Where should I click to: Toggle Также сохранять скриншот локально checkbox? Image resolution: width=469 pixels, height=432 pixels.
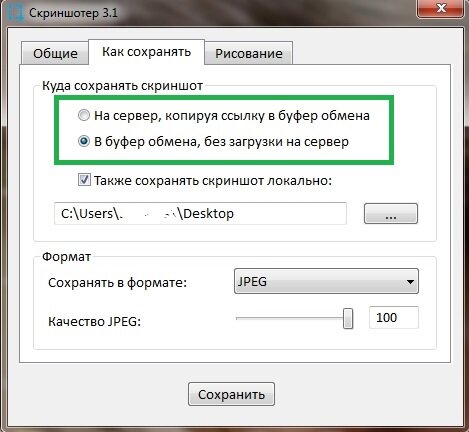pyautogui.click(x=84, y=180)
